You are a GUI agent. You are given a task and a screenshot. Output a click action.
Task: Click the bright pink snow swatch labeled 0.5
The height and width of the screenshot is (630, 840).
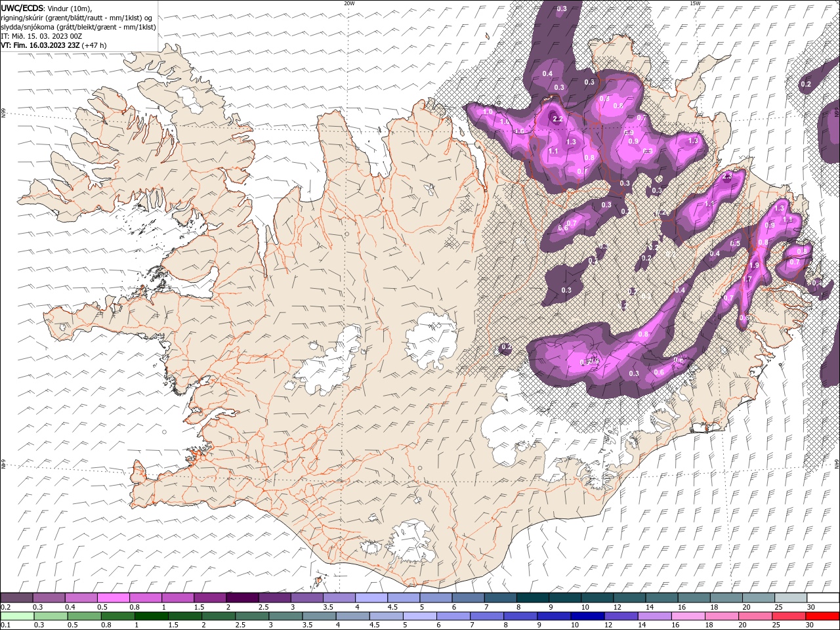pyautogui.click(x=113, y=598)
